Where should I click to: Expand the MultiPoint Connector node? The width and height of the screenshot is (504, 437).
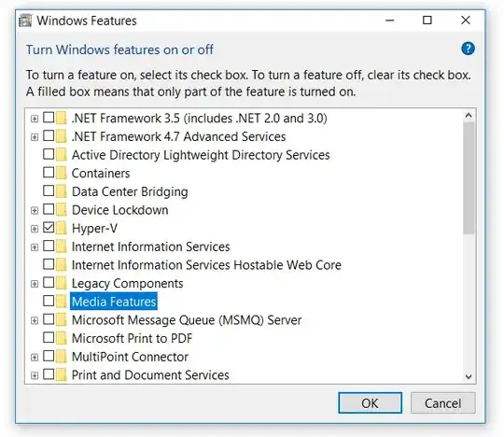point(35,357)
